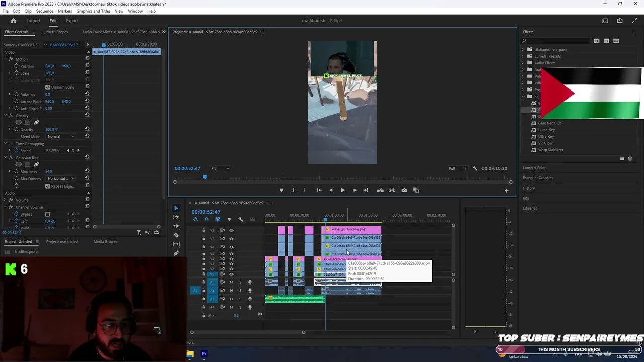Toggle Linked Selection in the timeline
Image resolution: width=644 pixels, height=362 pixels.
click(218, 219)
